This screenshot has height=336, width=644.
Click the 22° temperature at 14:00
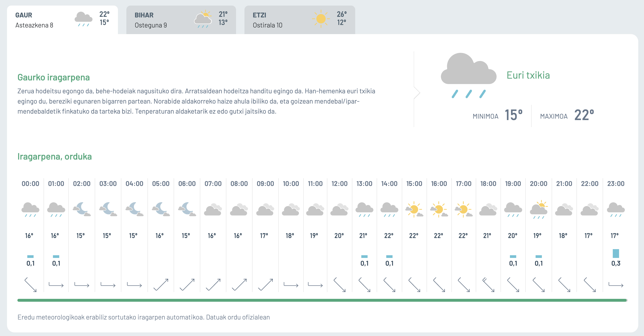click(389, 236)
